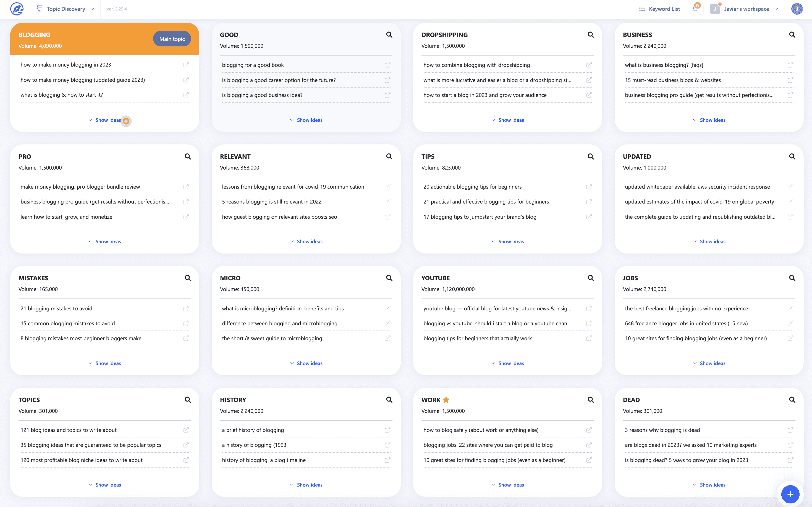The height and width of the screenshot is (507, 812).
Task: Open Javier's workspace dropdown
Action: [745, 9]
